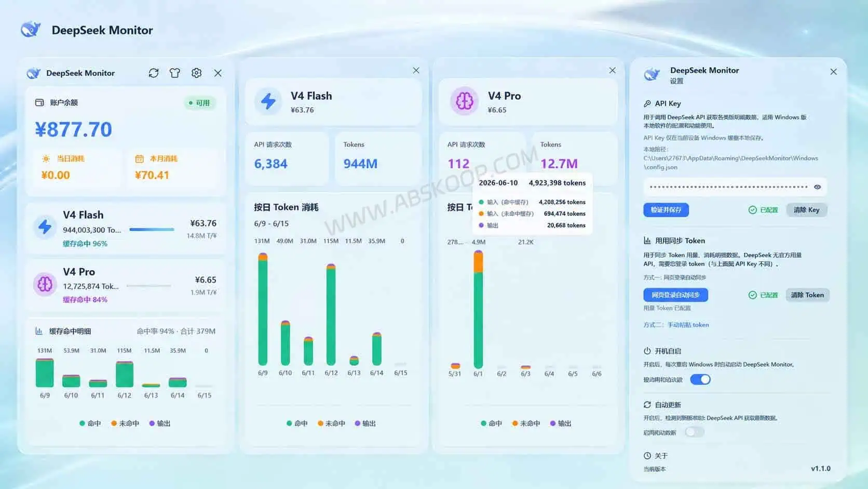Image resolution: width=868 pixels, height=489 pixels.
Task: Click the sun icon beside daily consumption
Action: pos(46,158)
